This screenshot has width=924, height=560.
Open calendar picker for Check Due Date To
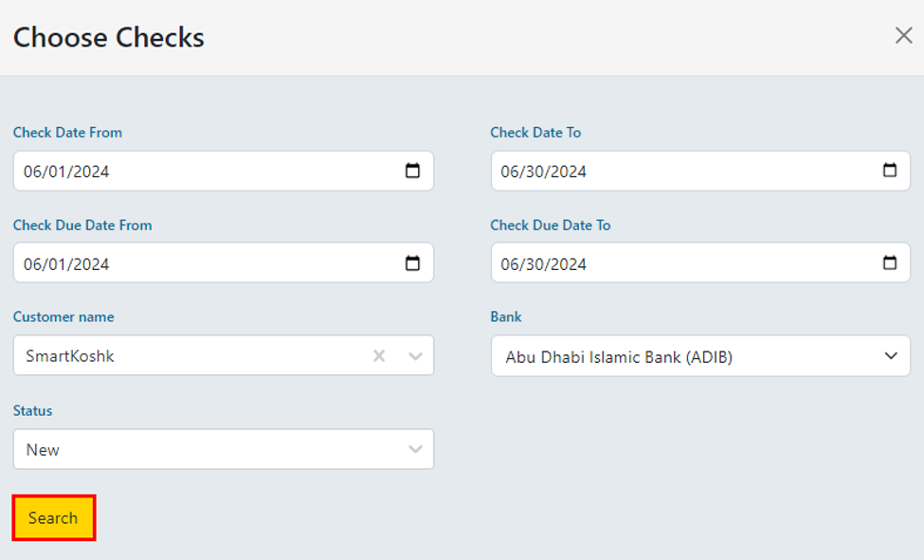click(889, 262)
